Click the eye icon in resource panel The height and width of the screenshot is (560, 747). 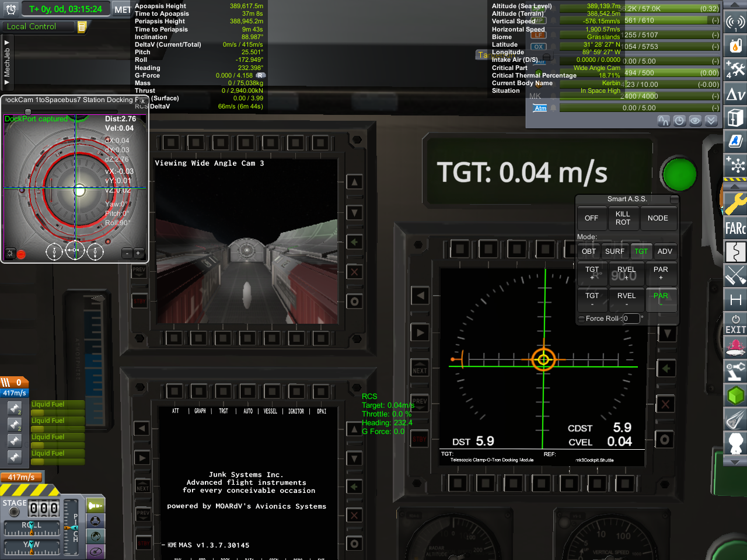pyautogui.click(x=695, y=121)
